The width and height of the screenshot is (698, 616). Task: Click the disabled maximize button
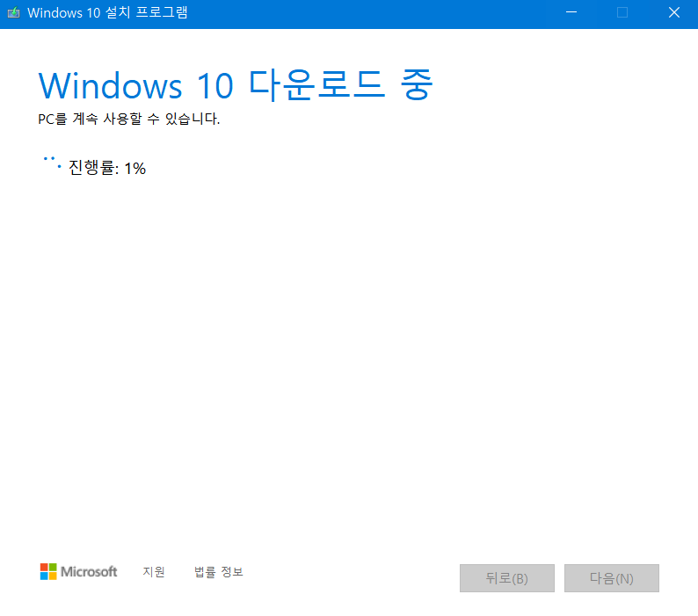pos(622,12)
